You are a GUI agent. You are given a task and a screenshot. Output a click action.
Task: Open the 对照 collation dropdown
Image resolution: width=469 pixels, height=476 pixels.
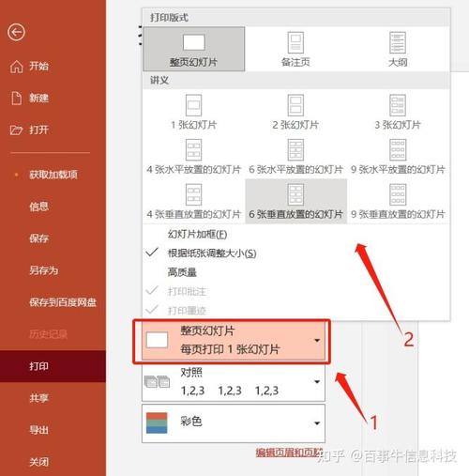click(x=234, y=382)
